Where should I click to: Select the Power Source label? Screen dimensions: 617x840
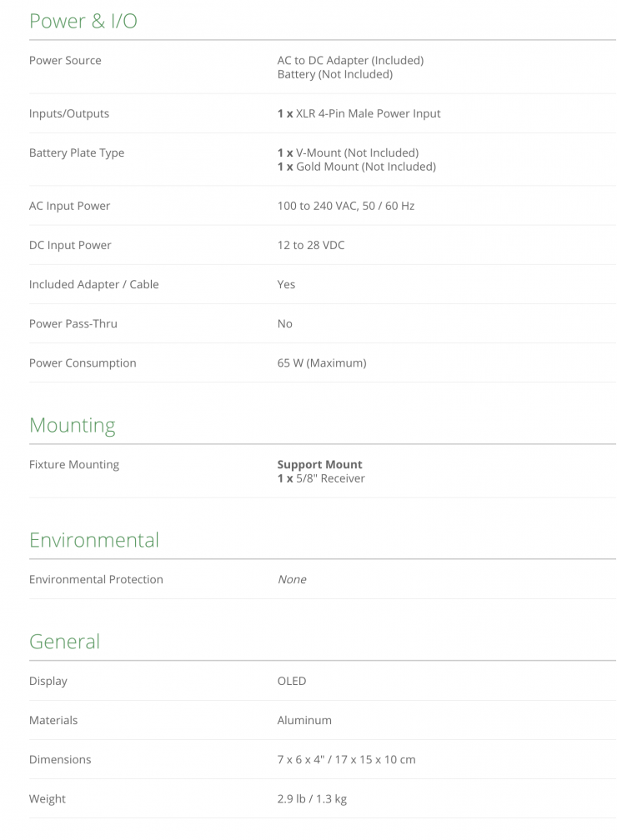65,61
